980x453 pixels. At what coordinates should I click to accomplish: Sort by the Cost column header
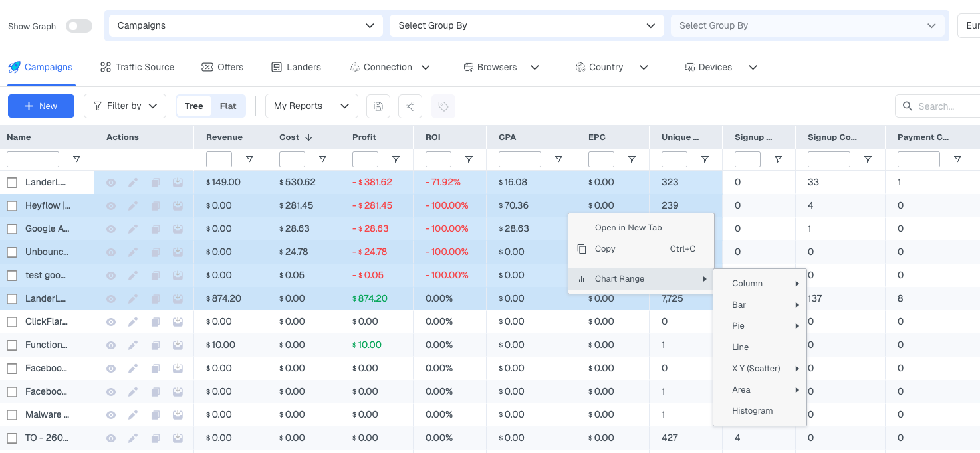290,137
